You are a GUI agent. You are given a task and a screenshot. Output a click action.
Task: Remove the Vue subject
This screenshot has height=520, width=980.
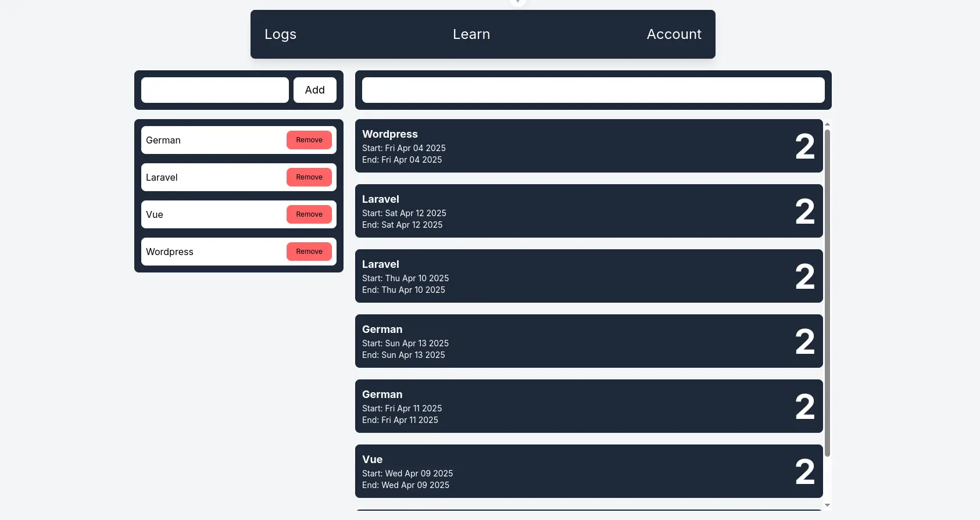click(309, 214)
